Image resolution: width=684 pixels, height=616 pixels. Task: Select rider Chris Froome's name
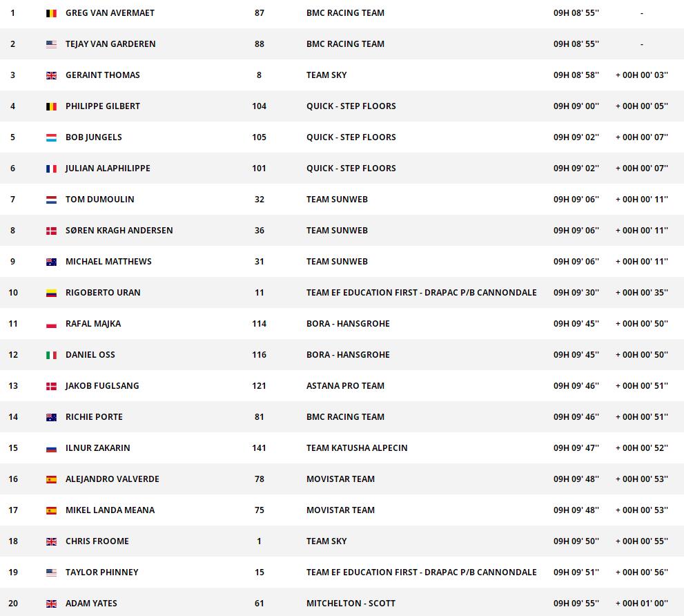(x=97, y=541)
